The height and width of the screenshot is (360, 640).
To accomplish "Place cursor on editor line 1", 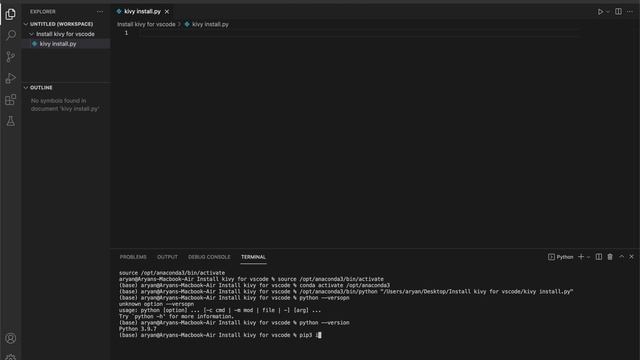I will tap(358, 33).
